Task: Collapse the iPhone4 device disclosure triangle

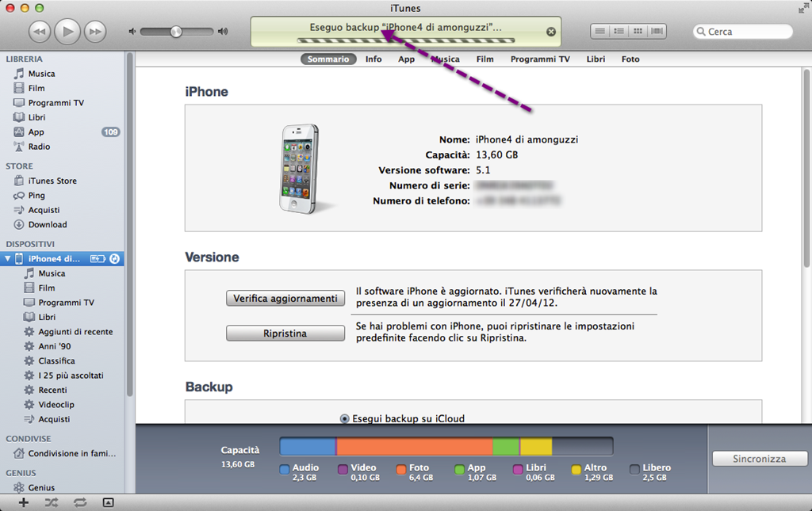Action: [x=8, y=258]
